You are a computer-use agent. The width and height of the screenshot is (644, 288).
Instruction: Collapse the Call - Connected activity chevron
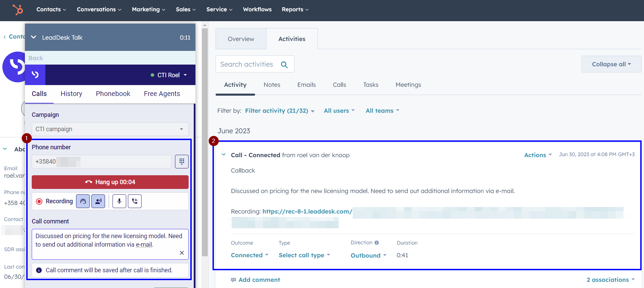point(224,155)
